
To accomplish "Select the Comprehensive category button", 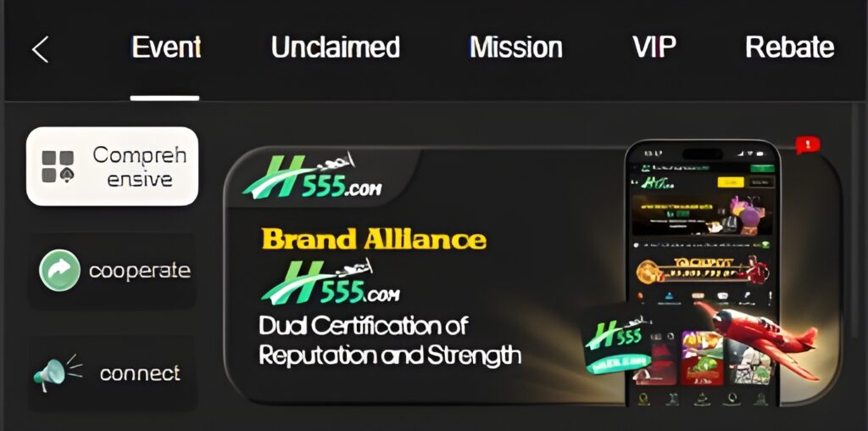I will tap(113, 166).
